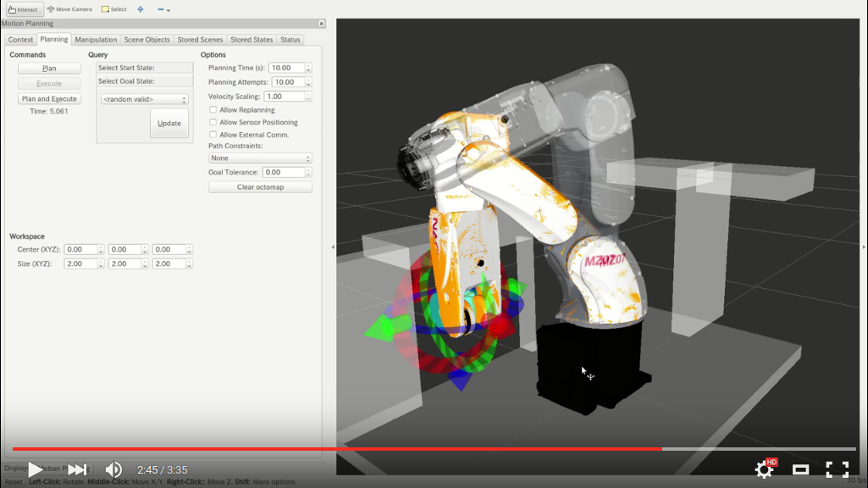The image size is (868, 488).
Task: Open the random valid state dropdown
Action: click(145, 99)
